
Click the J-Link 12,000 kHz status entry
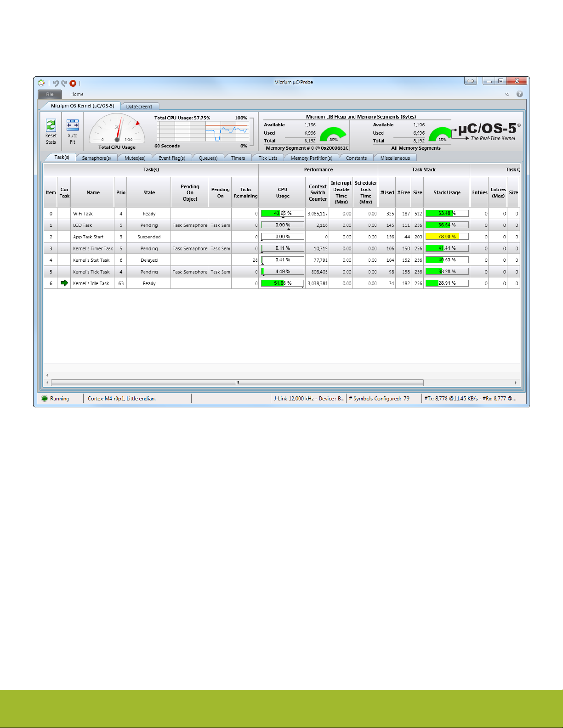[309, 399]
